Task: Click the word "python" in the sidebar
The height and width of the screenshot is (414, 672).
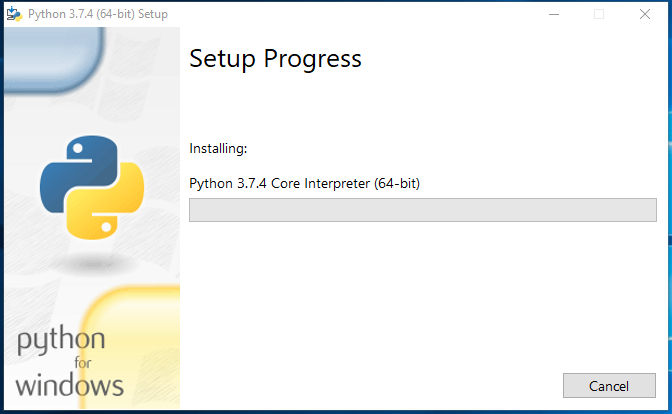Action: click(60, 343)
